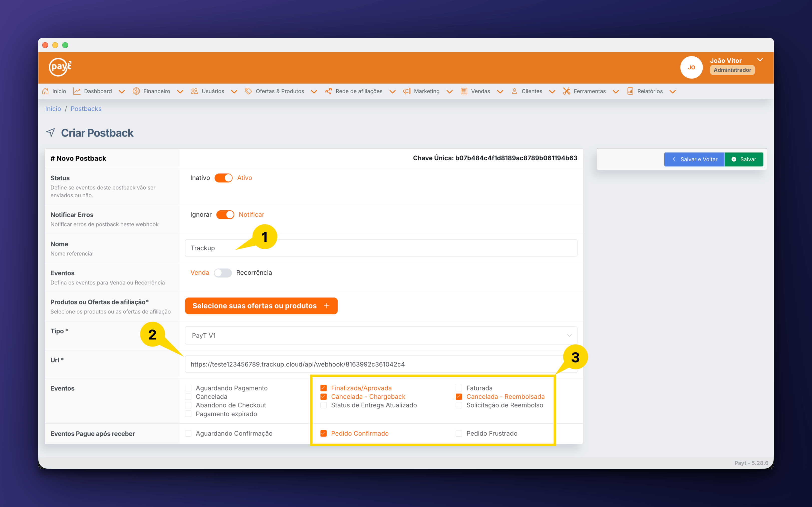
Task: Check Status de Entrega Atualizado
Action: [x=323, y=405]
